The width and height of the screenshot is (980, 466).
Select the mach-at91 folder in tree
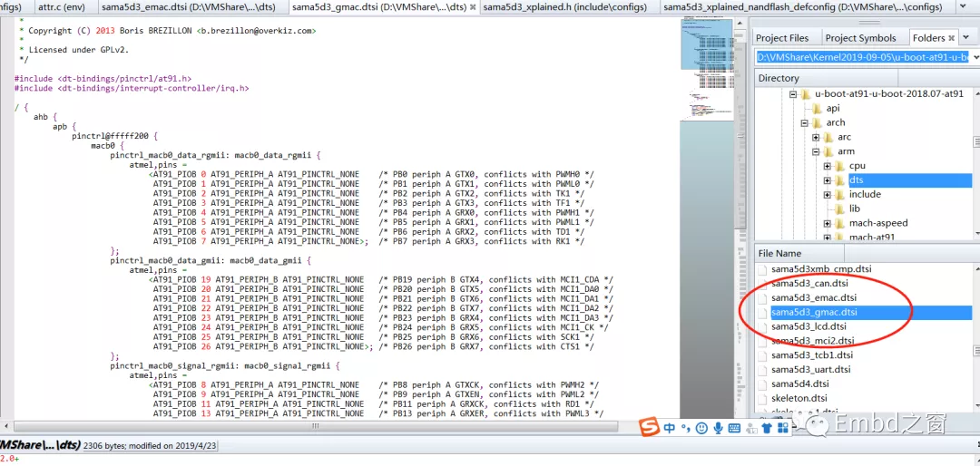(x=872, y=238)
